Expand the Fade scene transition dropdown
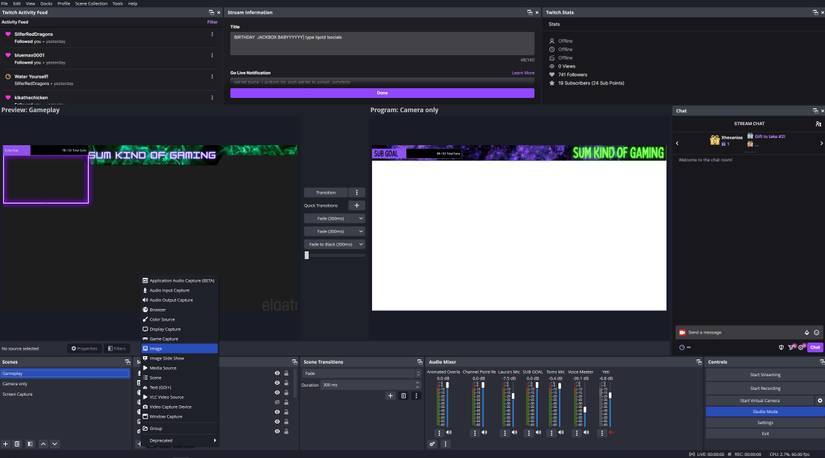825x458 pixels. 361,373
